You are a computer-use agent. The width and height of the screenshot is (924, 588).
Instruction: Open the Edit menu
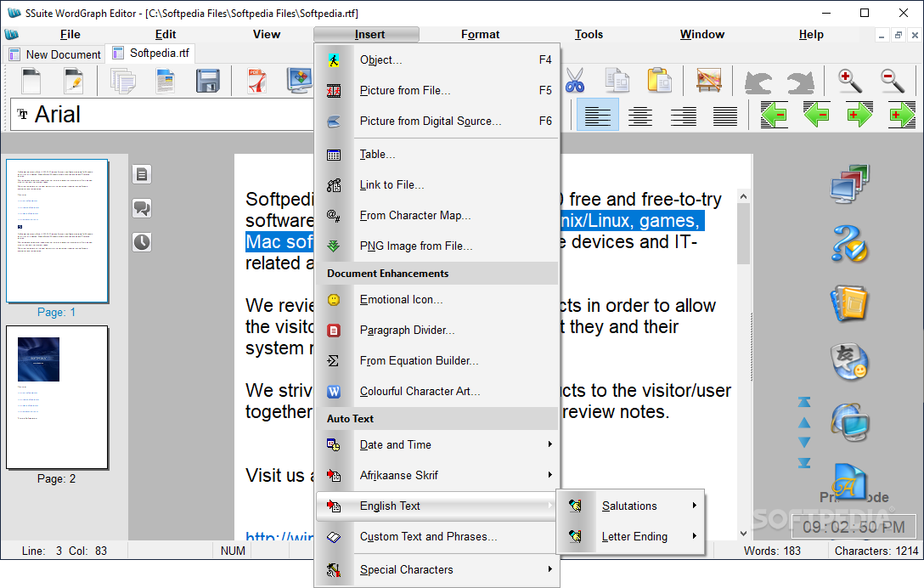(x=166, y=34)
